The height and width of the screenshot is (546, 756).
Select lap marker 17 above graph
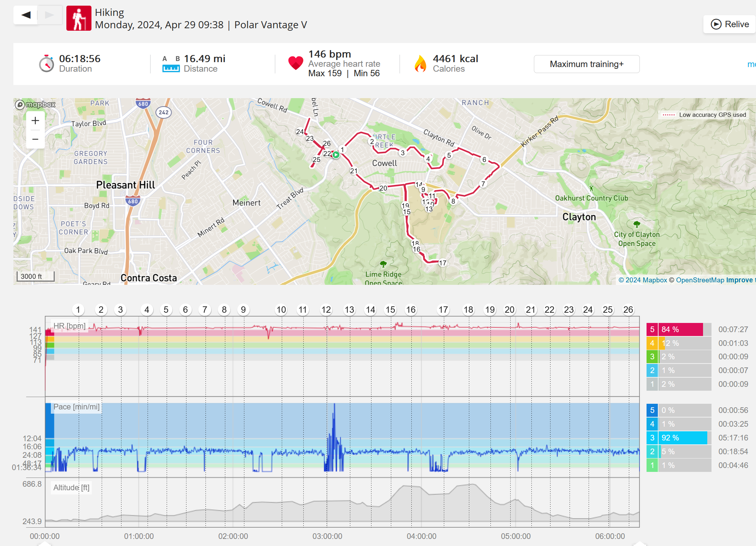click(443, 310)
